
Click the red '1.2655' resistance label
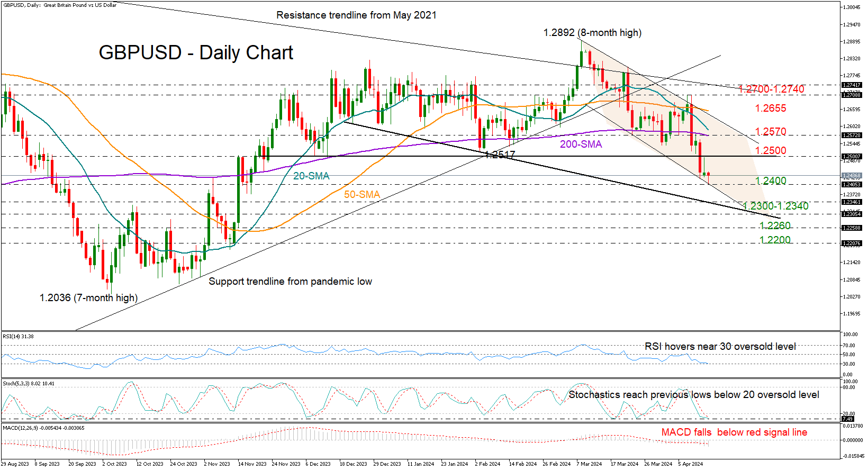pos(771,108)
